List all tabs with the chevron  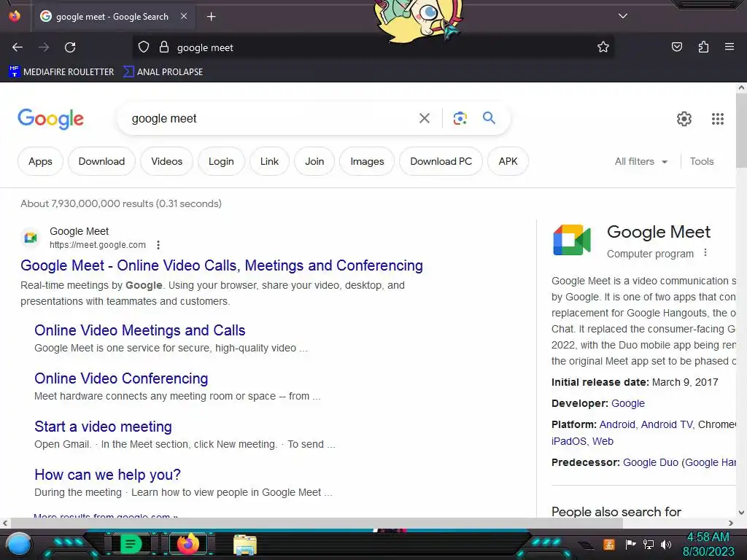(x=623, y=16)
